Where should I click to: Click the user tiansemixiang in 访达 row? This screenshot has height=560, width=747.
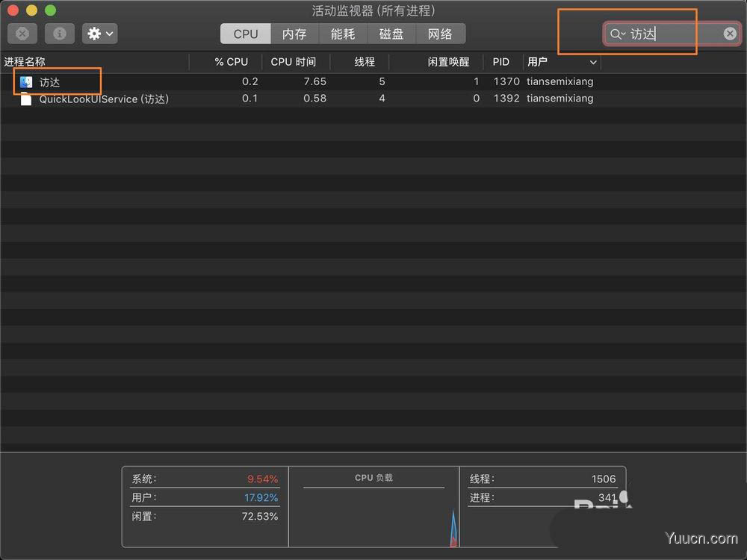click(x=560, y=81)
